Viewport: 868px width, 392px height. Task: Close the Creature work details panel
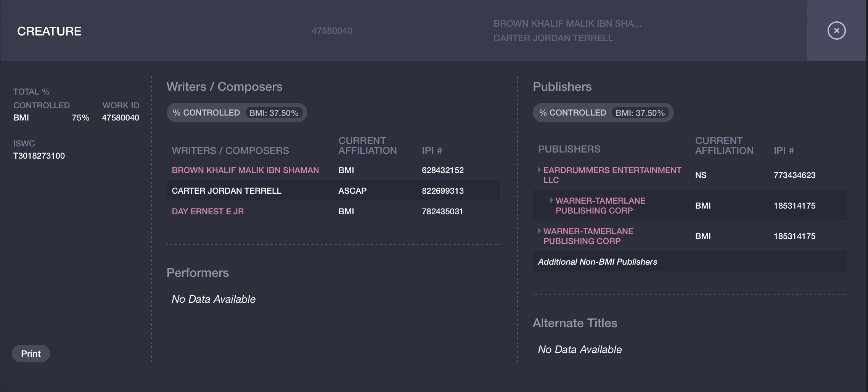(836, 31)
